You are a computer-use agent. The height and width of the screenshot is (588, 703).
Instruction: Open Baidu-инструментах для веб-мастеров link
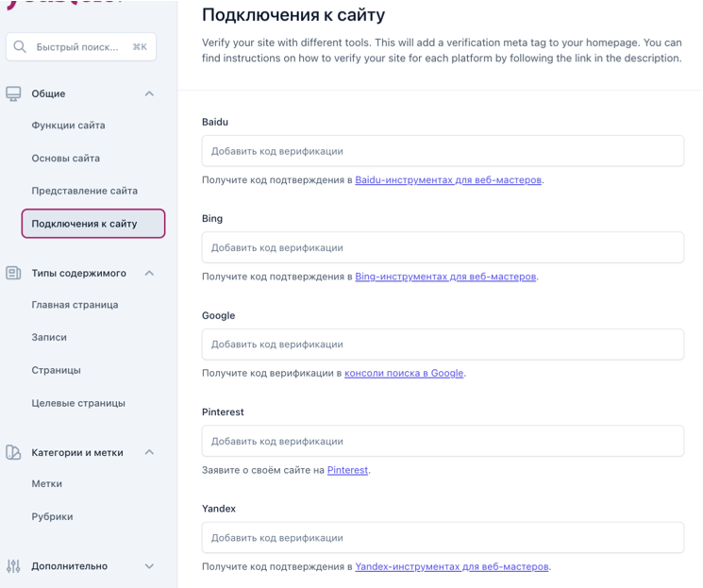448,180
